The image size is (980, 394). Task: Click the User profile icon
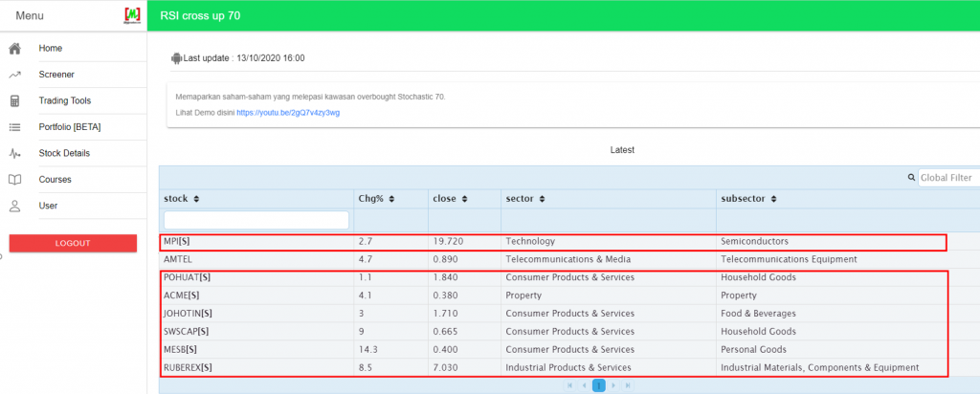(14, 206)
